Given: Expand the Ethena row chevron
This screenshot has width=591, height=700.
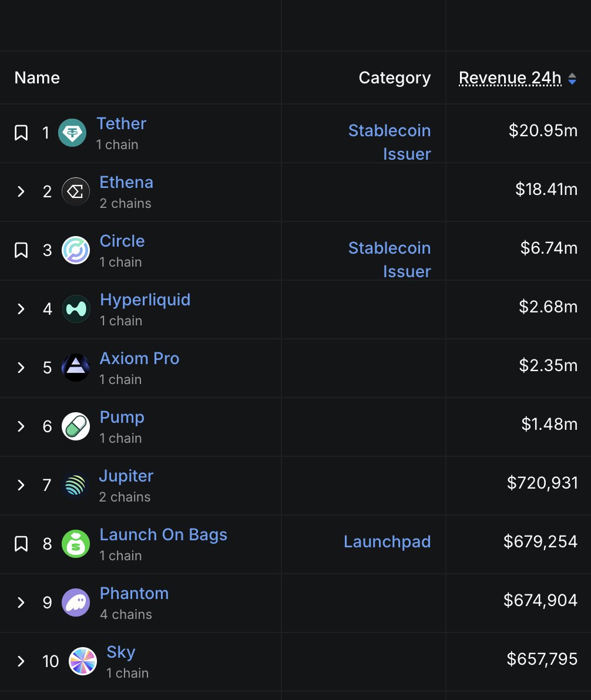Looking at the screenshot, I should pyautogui.click(x=21, y=191).
